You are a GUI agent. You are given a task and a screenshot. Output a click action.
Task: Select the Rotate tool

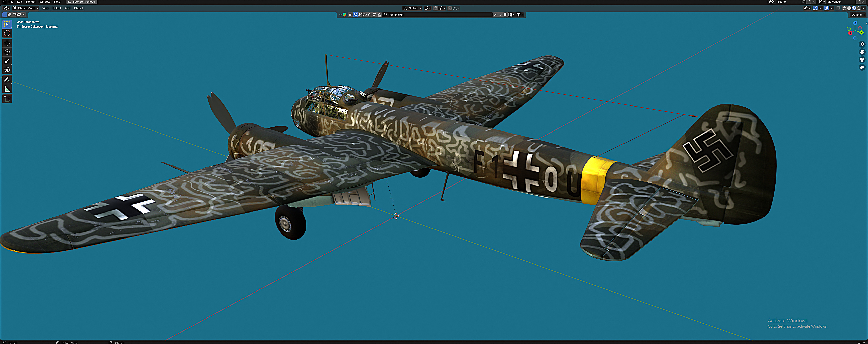coord(7,52)
